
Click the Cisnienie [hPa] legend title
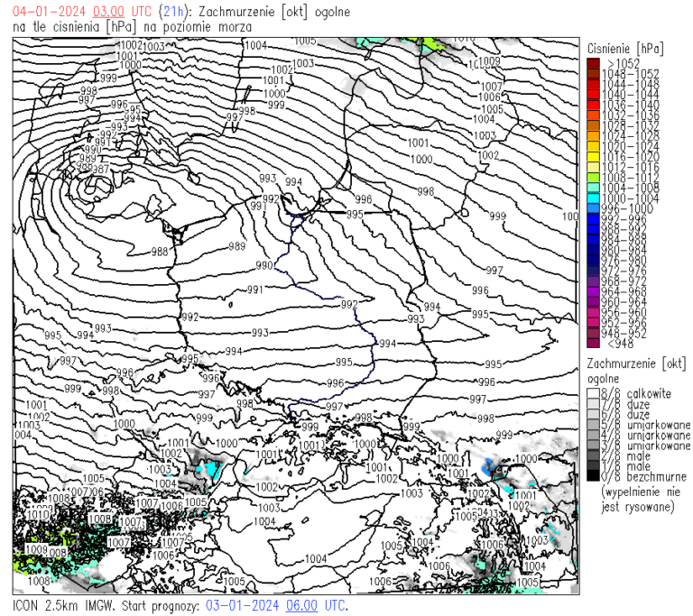(624, 46)
